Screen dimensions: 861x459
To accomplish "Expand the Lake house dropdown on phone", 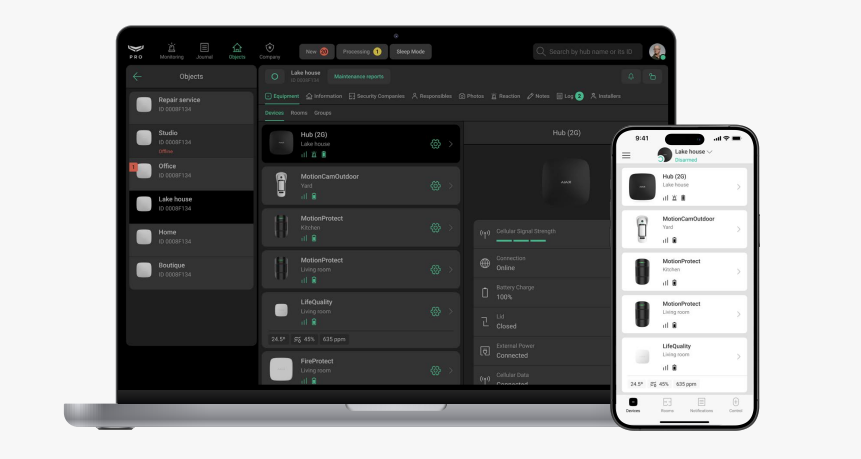I will point(710,151).
